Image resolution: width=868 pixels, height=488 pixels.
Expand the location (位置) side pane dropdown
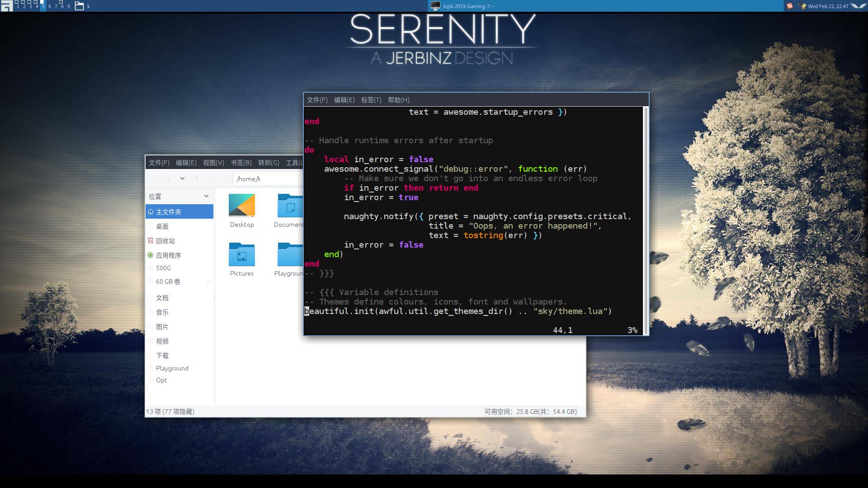206,196
